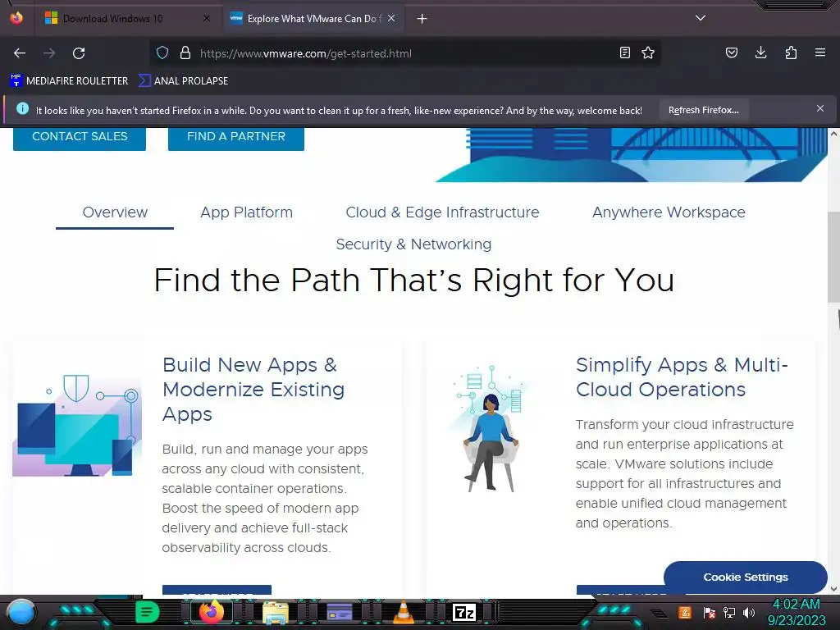Image resolution: width=840 pixels, height=630 pixels.
Task: Dismiss the Firefox notification bar
Action: coord(820,109)
